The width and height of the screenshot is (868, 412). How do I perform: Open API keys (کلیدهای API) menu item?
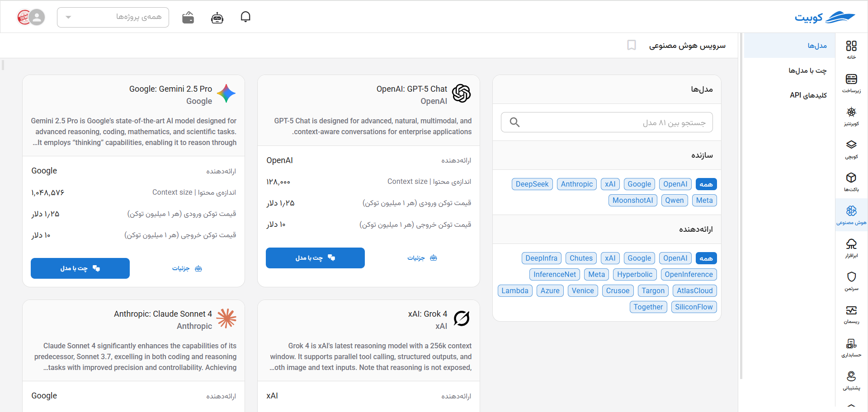pyautogui.click(x=808, y=95)
